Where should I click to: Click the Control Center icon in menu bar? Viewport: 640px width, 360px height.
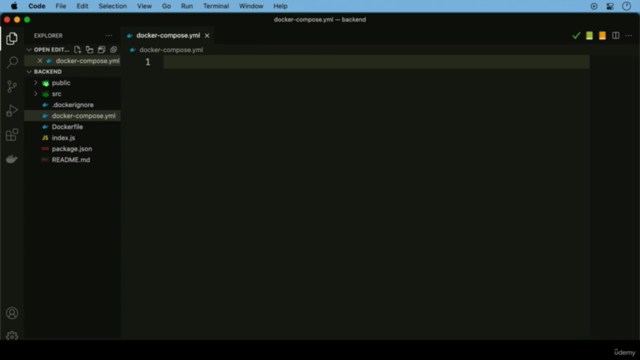click(610, 6)
